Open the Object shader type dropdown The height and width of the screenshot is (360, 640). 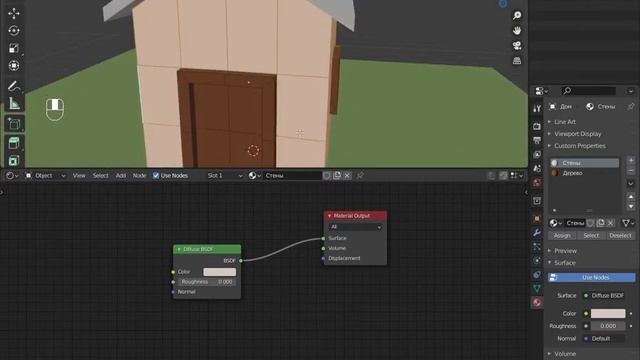tap(46, 176)
